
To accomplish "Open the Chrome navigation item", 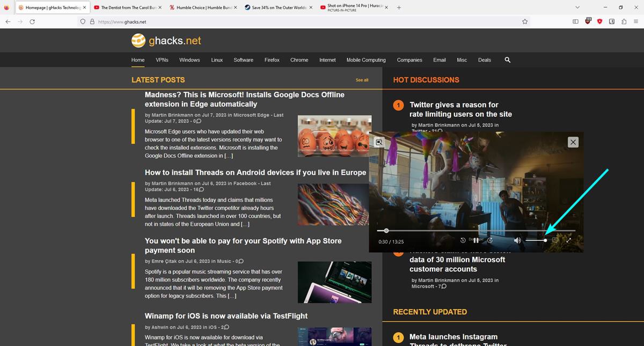I will coord(299,60).
